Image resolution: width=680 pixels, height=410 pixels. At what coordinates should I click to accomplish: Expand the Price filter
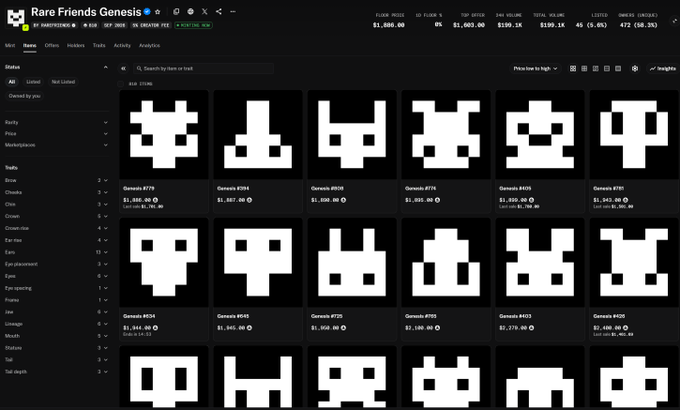click(56, 134)
